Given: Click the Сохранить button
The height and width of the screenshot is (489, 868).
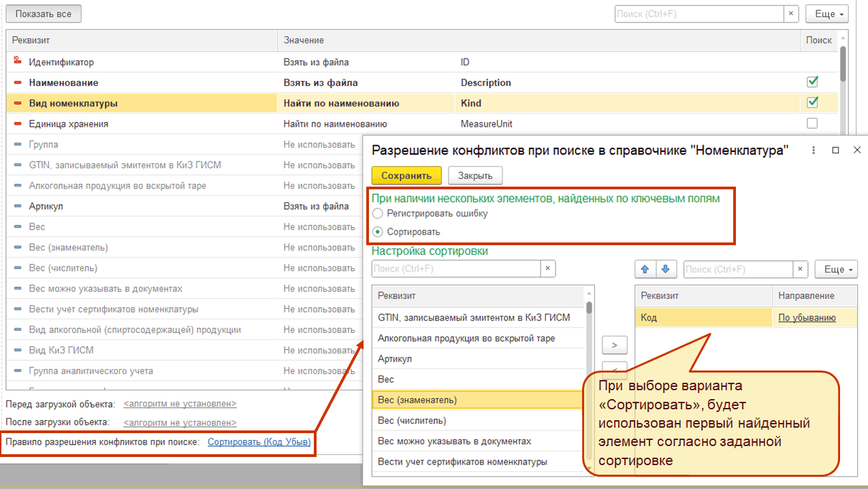Looking at the screenshot, I should point(406,175).
